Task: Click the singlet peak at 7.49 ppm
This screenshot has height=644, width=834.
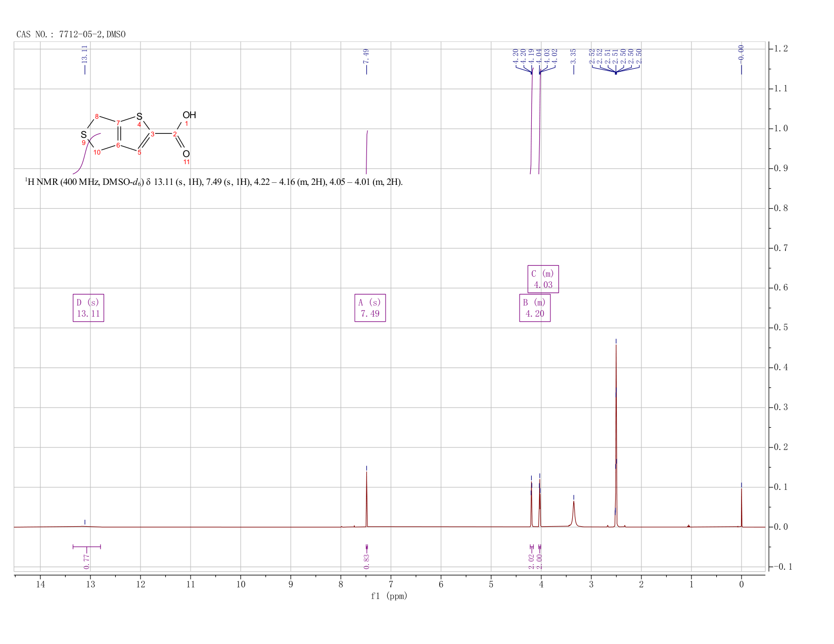Action: coord(366,500)
